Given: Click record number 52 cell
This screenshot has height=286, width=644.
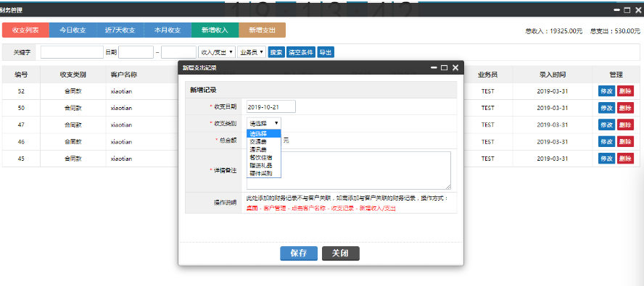Looking at the screenshot, I should point(21,91).
